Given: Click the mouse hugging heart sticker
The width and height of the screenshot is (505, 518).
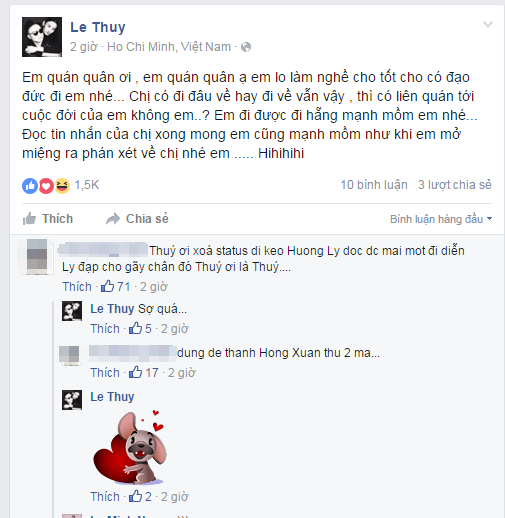Looking at the screenshot, I should 130,448.
